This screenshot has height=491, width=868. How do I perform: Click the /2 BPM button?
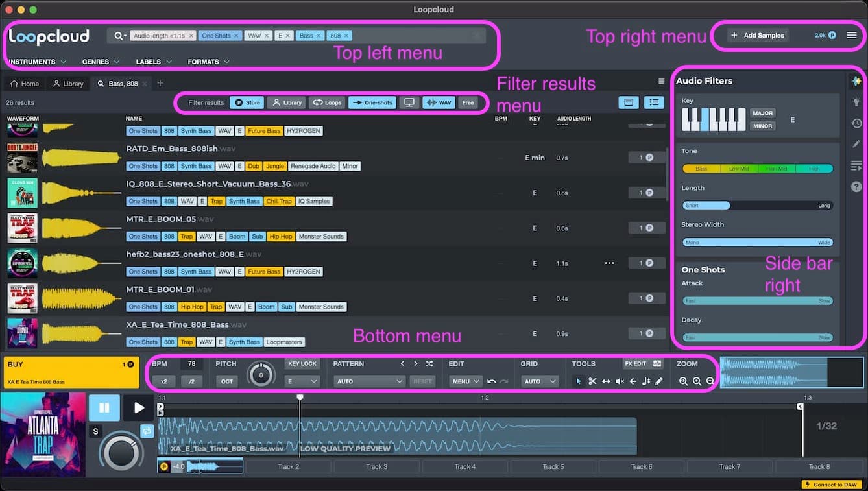tap(192, 381)
